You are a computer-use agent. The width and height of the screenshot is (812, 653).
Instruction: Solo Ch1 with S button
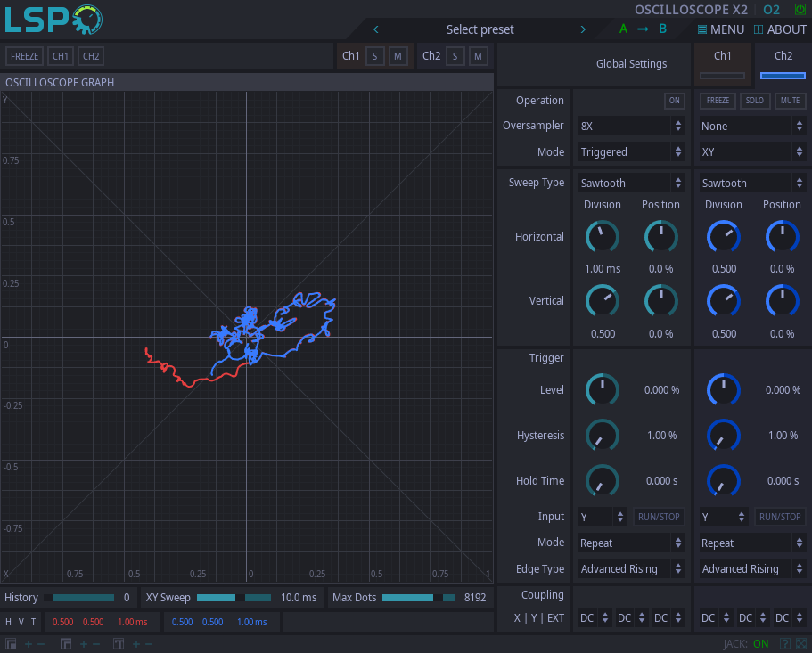coord(375,56)
